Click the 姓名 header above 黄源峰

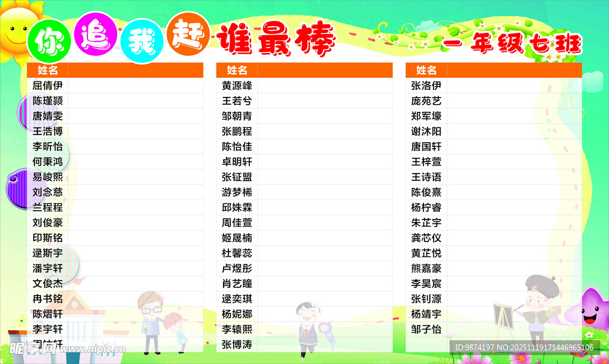[237, 70]
